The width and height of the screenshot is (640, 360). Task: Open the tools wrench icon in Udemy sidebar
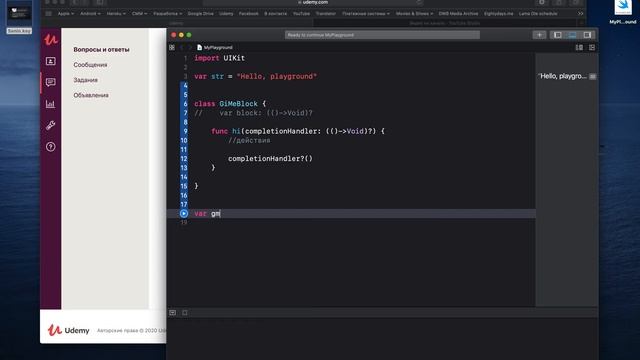51,125
